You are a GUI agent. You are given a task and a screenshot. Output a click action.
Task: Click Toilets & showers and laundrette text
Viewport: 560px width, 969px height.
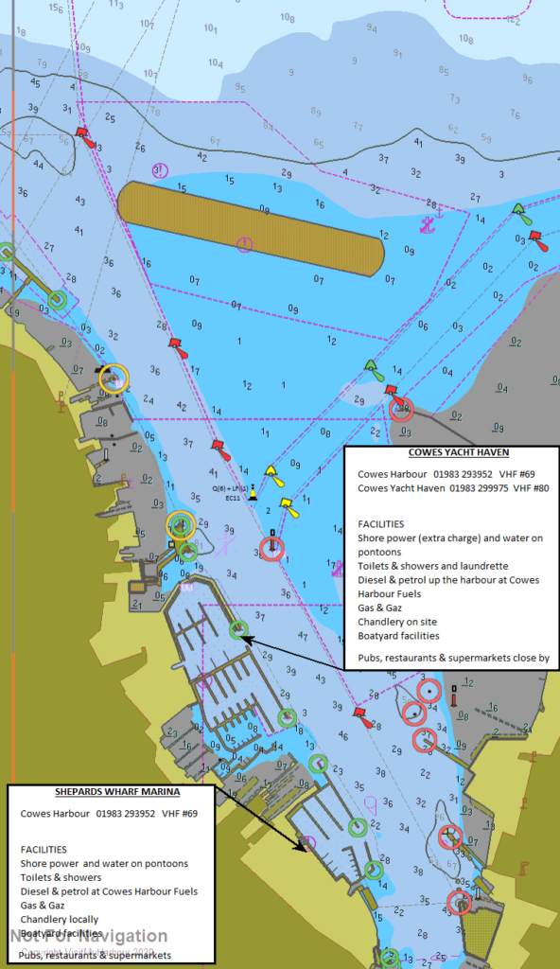[432, 566]
